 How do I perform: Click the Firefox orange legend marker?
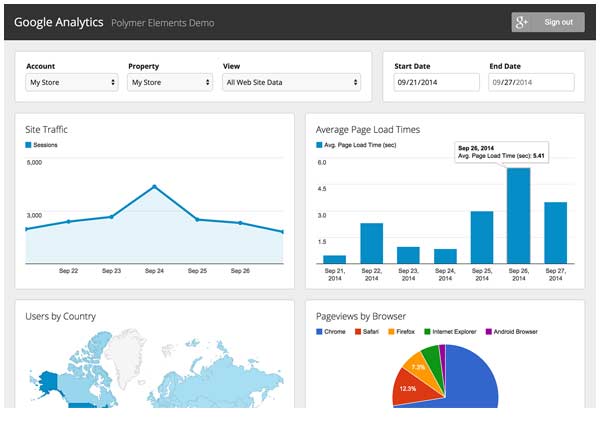tap(391, 331)
